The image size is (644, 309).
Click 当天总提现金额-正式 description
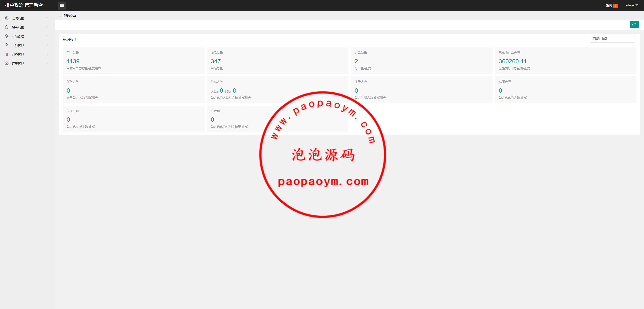[81, 127]
